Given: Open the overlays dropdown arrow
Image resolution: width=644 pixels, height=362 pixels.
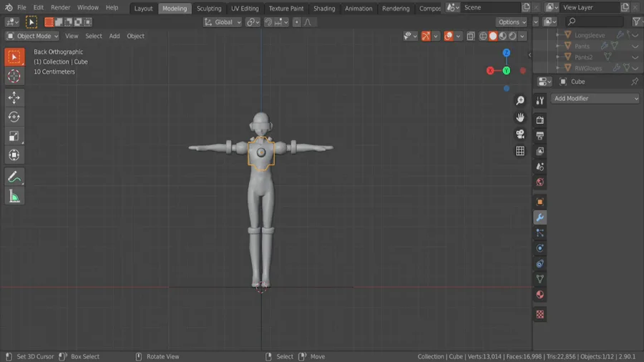Looking at the screenshot, I should [458, 36].
